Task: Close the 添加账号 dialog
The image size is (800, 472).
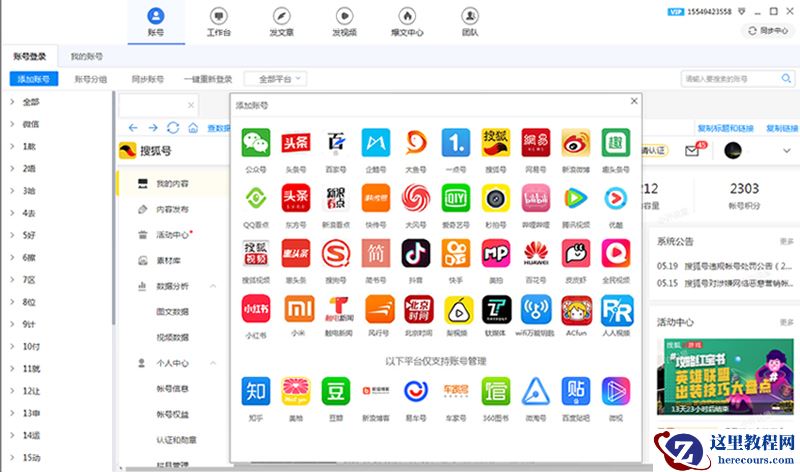Action: click(x=634, y=101)
